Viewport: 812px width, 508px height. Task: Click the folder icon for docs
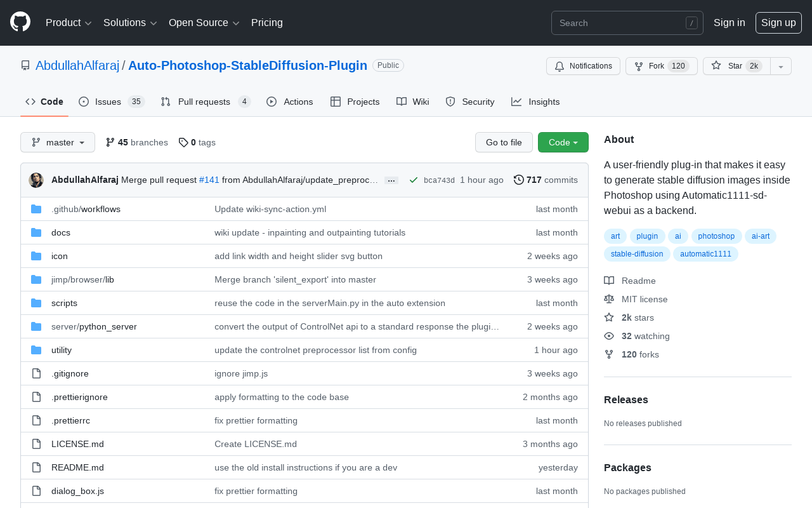pyautogui.click(x=36, y=232)
